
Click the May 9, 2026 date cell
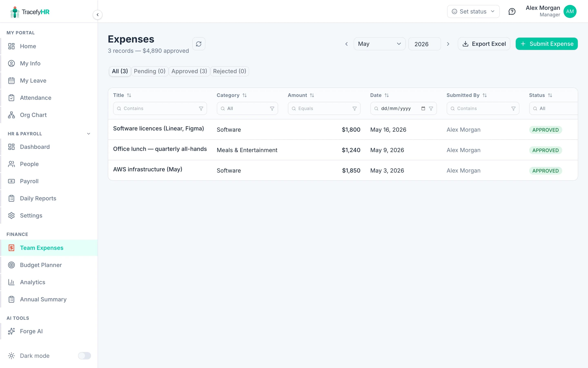tap(387, 150)
